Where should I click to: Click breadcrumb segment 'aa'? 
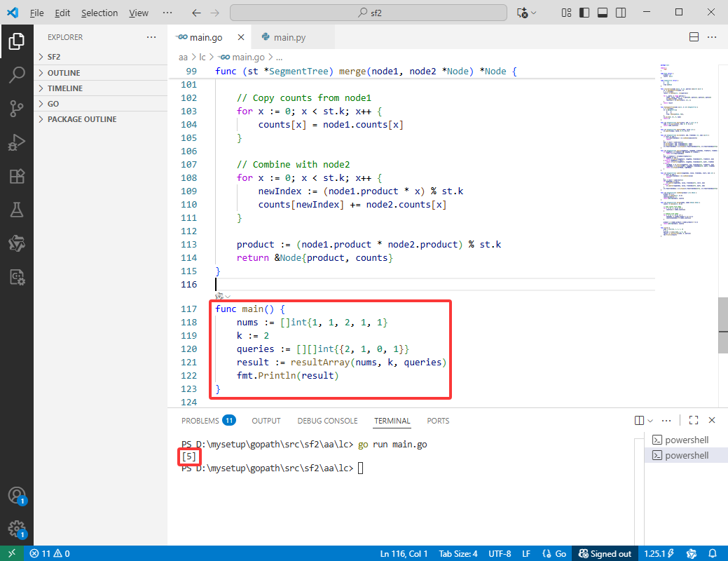tap(183, 58)
